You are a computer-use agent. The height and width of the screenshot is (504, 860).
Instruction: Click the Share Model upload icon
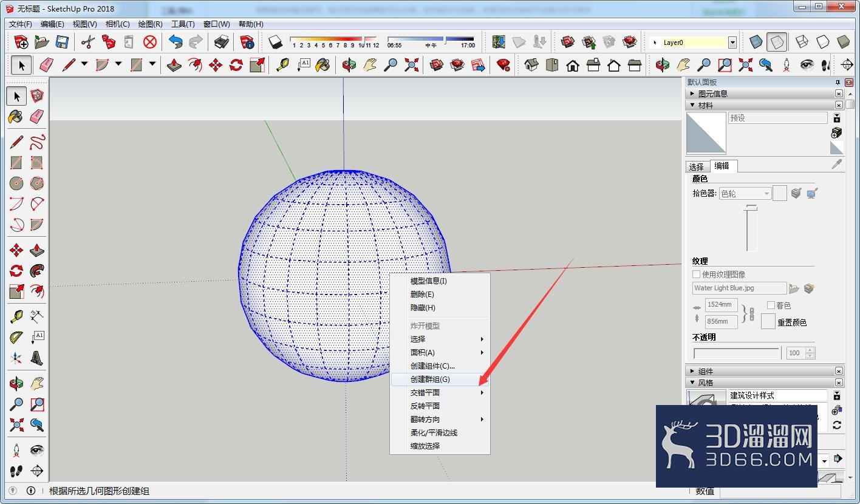[589, 42]
